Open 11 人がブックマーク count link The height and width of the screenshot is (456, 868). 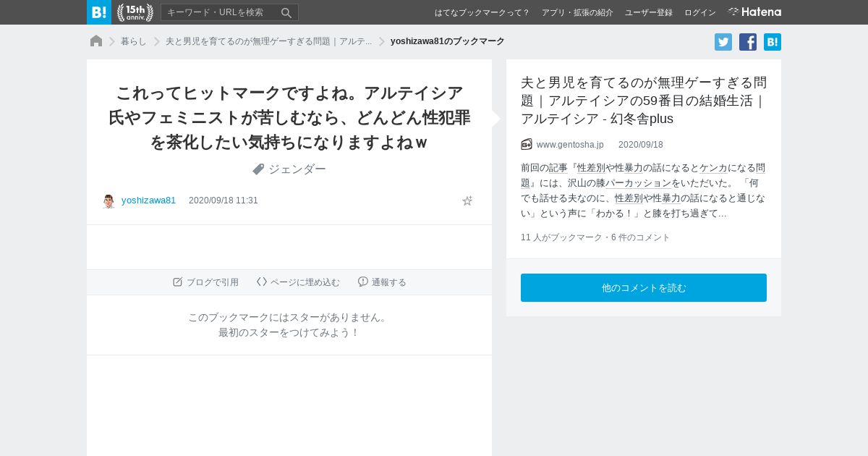(561, 237)
